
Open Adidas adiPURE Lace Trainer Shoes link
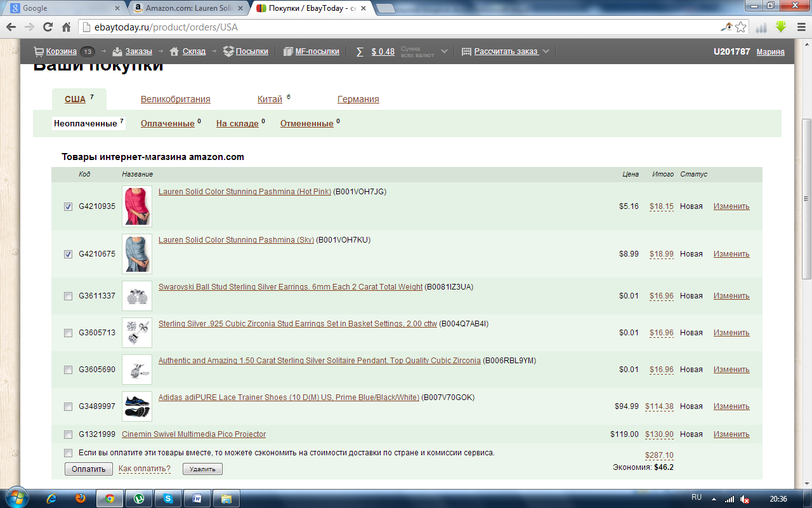[289, 398]
